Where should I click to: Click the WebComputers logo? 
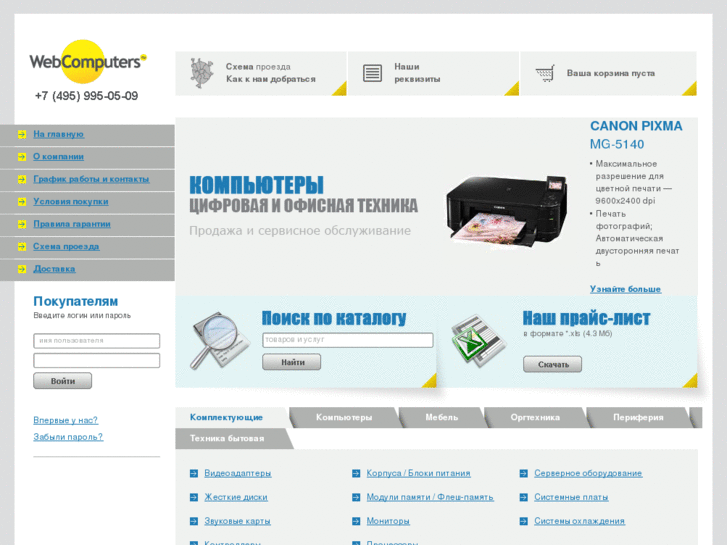tap(88, 61)
